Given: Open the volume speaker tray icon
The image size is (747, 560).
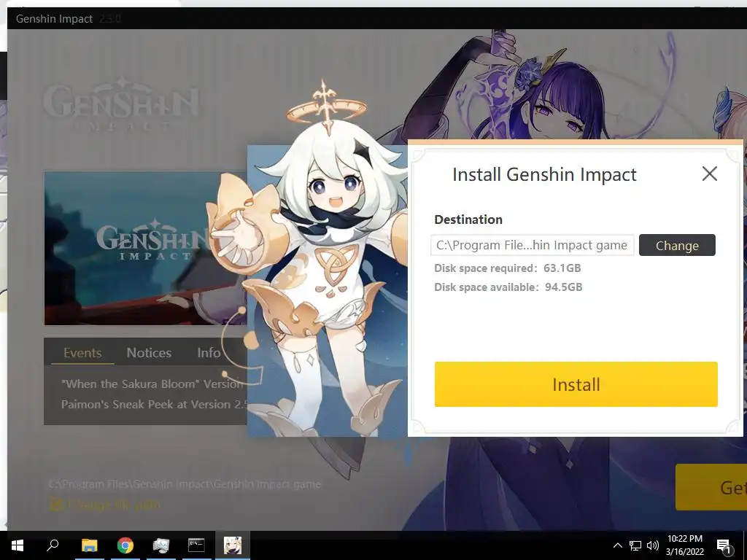Looking at the screenshot, I should pyautogui.click(x=653, y=545).
